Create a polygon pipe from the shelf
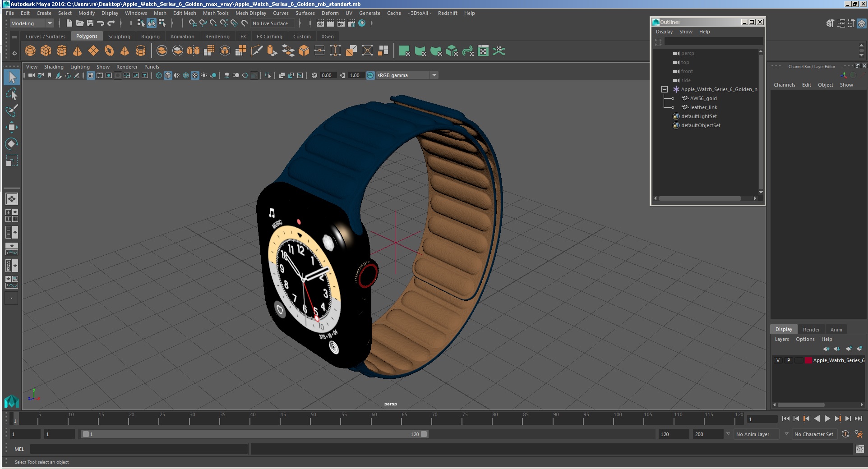868x469 pixels. (141, 51)
